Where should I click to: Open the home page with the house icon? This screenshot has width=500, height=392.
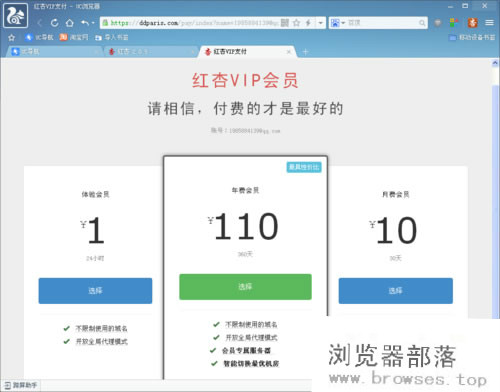70,23
